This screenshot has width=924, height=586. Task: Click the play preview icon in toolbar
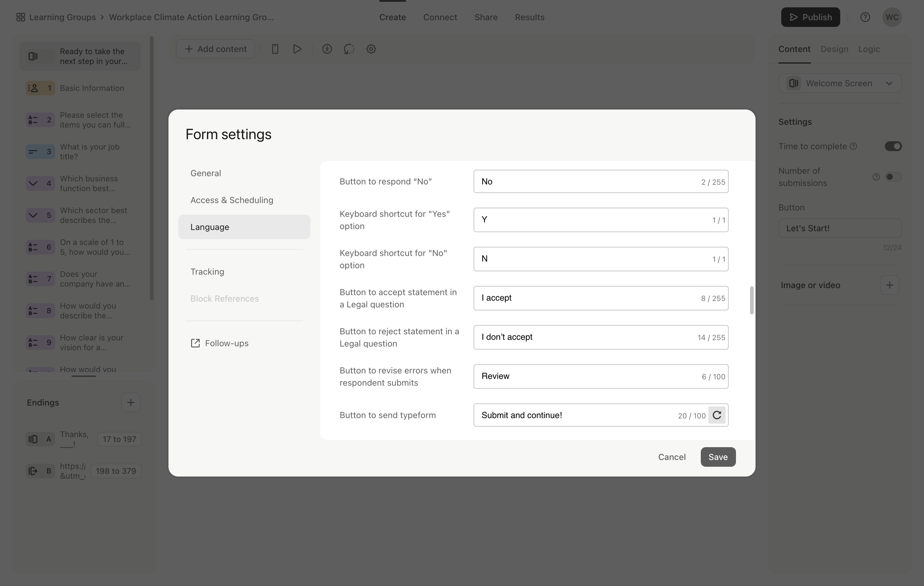point(297,49)
